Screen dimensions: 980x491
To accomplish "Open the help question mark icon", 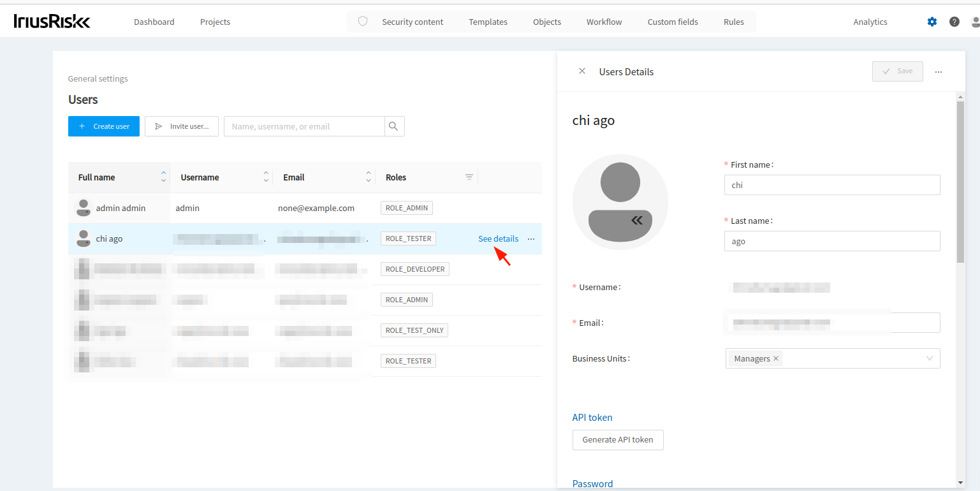I will point(954,21).
